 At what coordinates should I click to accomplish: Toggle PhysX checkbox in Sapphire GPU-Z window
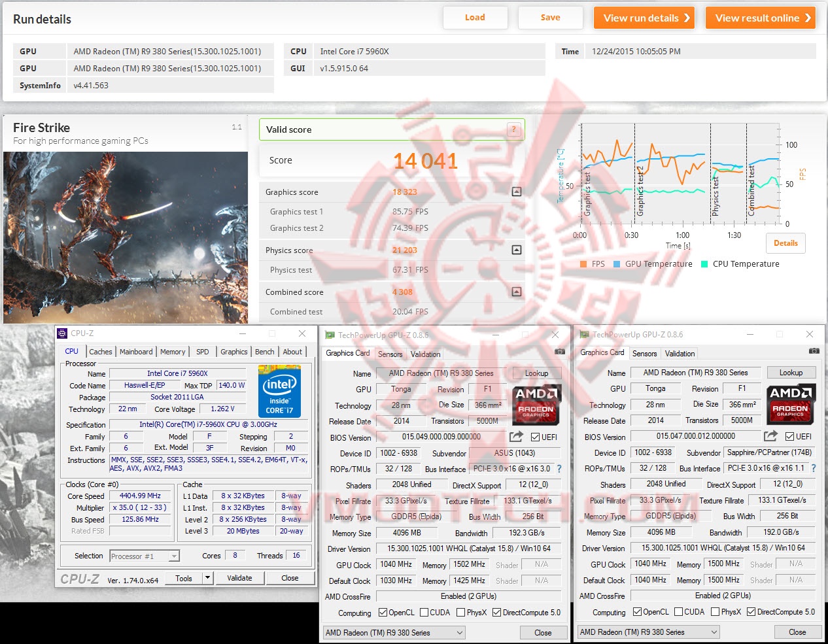click(716, 612)
